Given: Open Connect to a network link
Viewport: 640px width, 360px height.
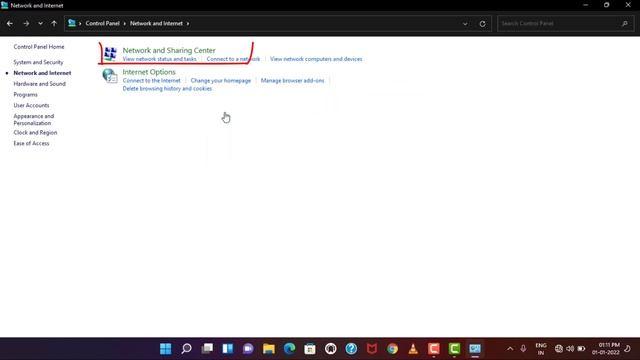Looking at the screenshot, I should tap(233, 59).
